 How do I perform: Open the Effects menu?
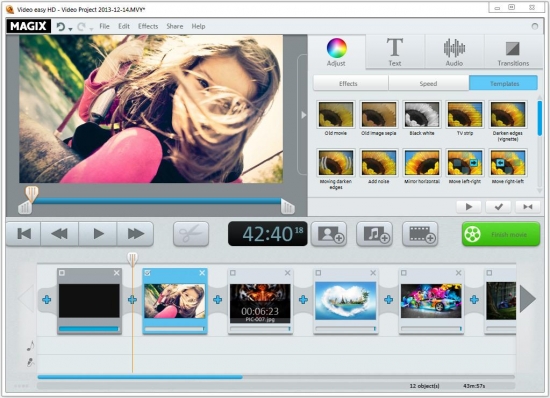click(148, 26)
